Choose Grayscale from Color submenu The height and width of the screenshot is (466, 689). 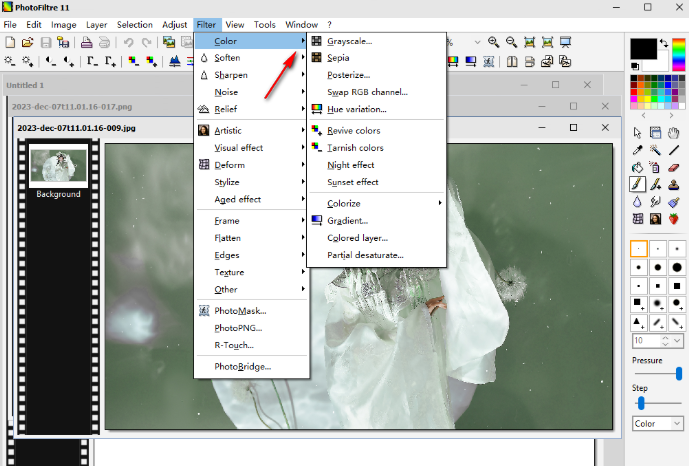pos(377,41)
